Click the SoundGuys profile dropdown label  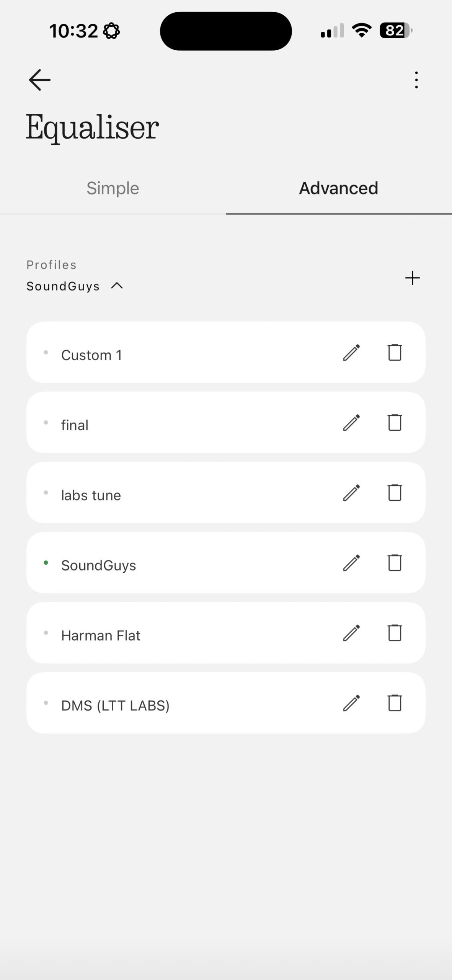pos(63,286)
